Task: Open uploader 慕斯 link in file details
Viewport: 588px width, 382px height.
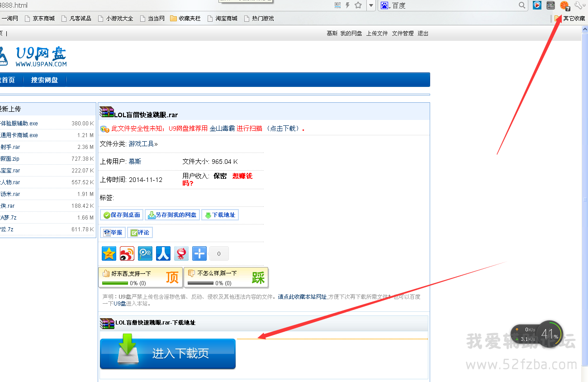Action: click(135, 162)
